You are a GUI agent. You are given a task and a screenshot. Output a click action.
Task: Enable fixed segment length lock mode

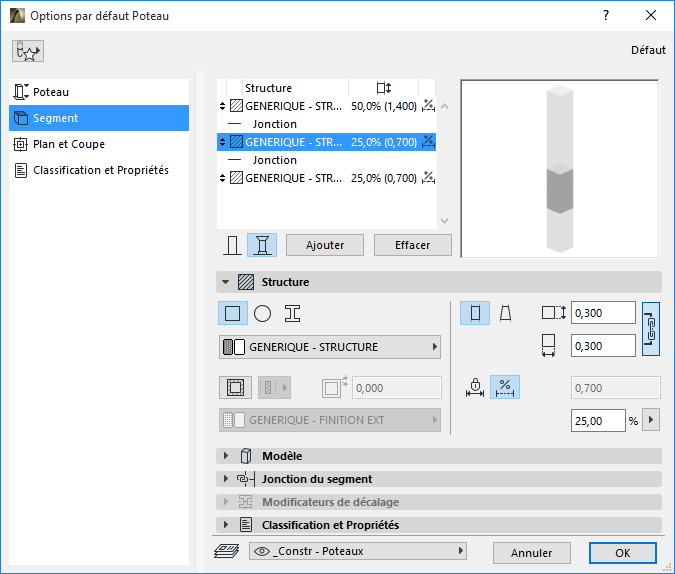pos(476,388)
